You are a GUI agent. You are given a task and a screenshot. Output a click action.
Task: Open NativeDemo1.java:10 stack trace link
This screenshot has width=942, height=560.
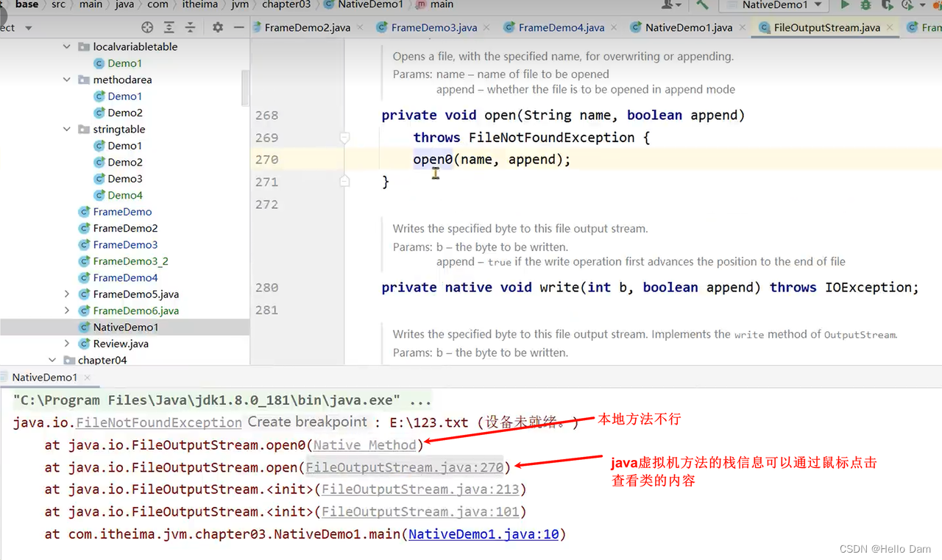[484, 534]
